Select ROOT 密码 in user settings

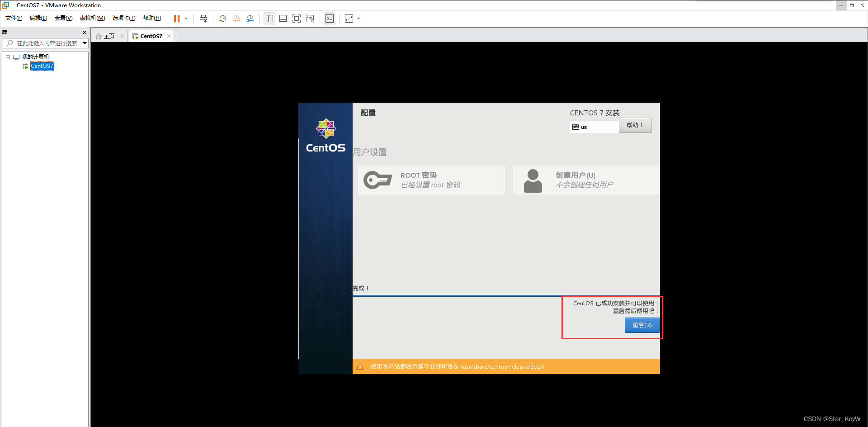(431, 180)
